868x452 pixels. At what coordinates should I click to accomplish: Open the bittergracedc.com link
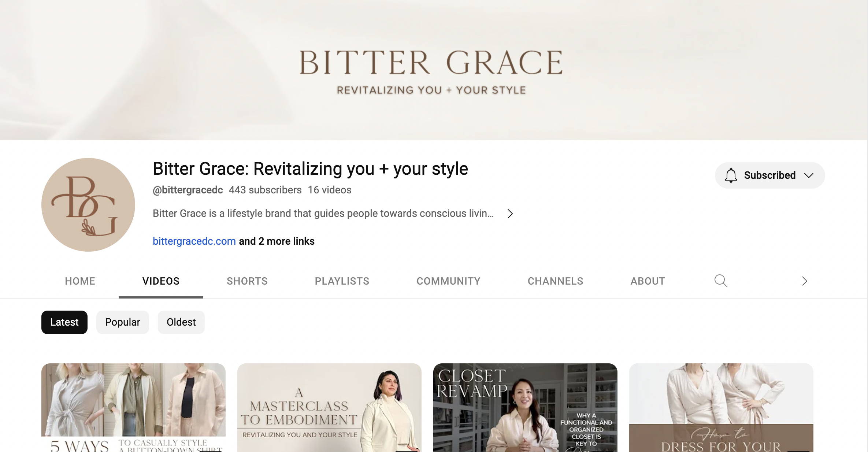pos(194,241)
